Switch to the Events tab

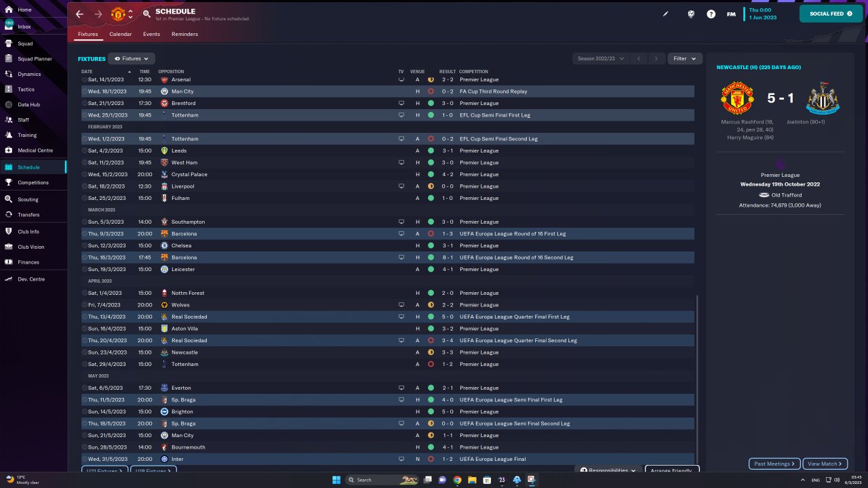(151, 34)
